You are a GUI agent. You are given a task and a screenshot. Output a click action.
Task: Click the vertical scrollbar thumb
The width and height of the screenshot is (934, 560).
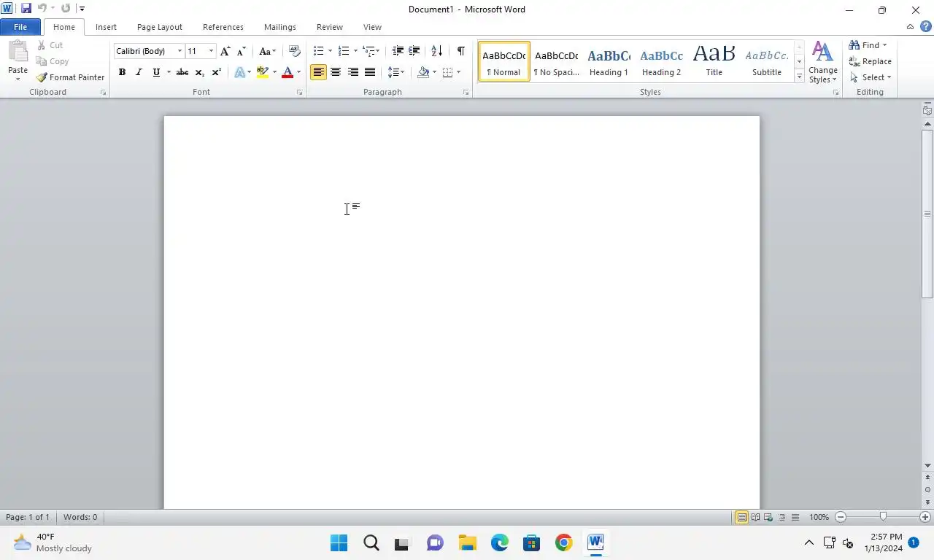pyautogui.click(x=927, y=213)
